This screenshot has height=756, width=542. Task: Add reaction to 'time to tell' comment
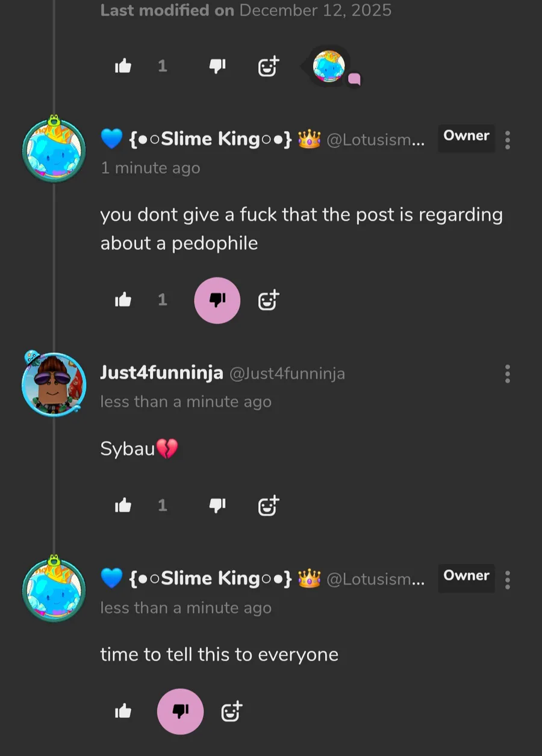pos(231,712)
